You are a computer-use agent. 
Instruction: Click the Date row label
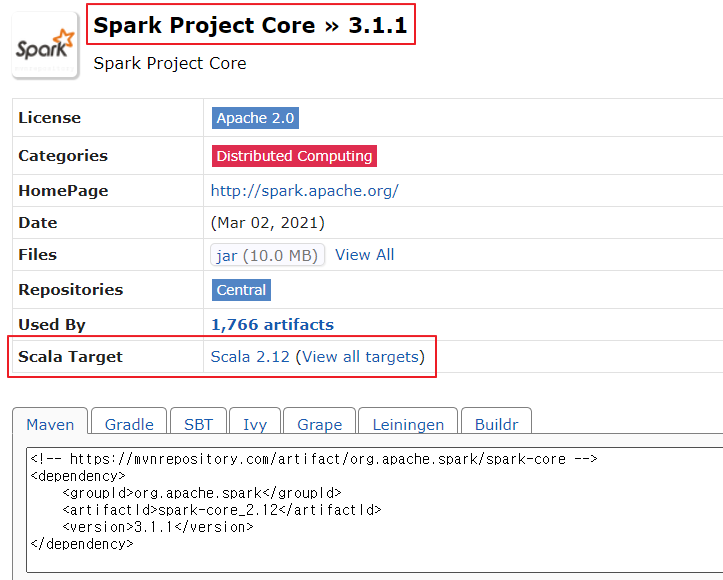point(38,223)
